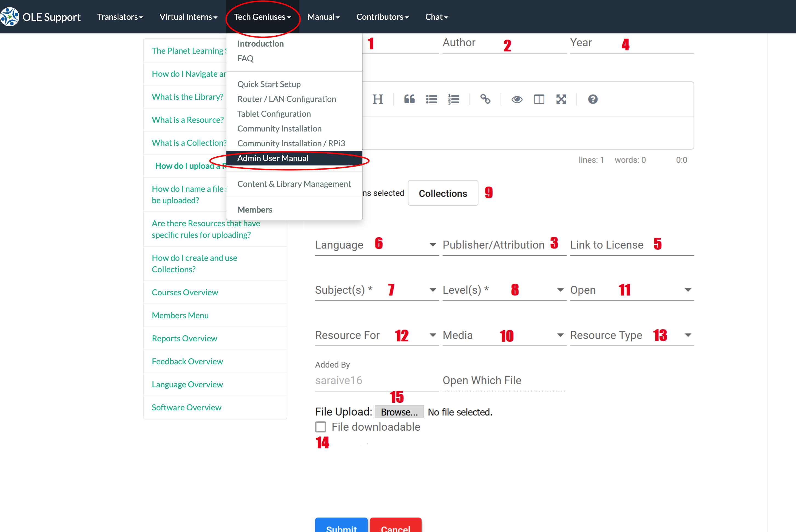Viewport: 796px width, 532px height.
Task: Open the Manual menu in the navbar
Action: point(323,17)
